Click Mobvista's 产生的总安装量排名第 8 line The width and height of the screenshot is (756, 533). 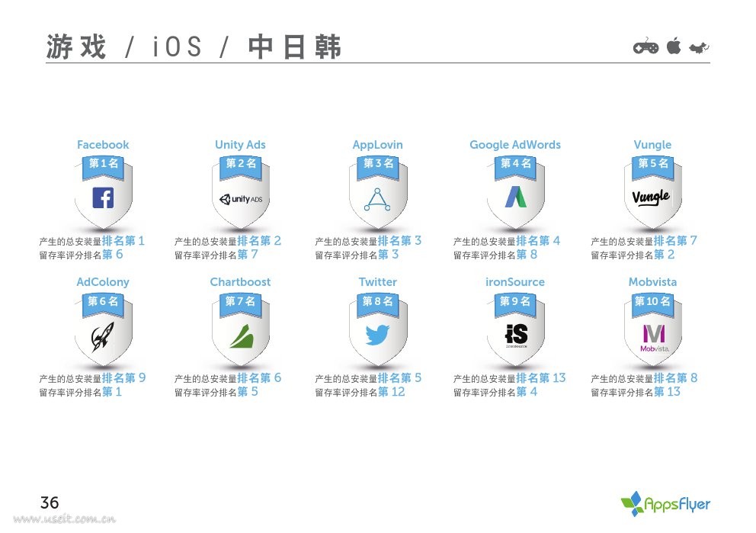point(645,378)
